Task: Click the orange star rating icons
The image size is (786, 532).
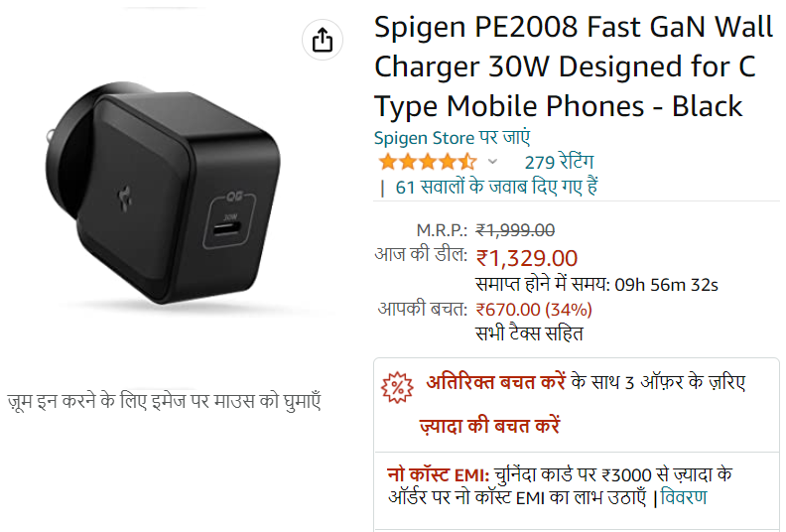Action: pos(428,162)
